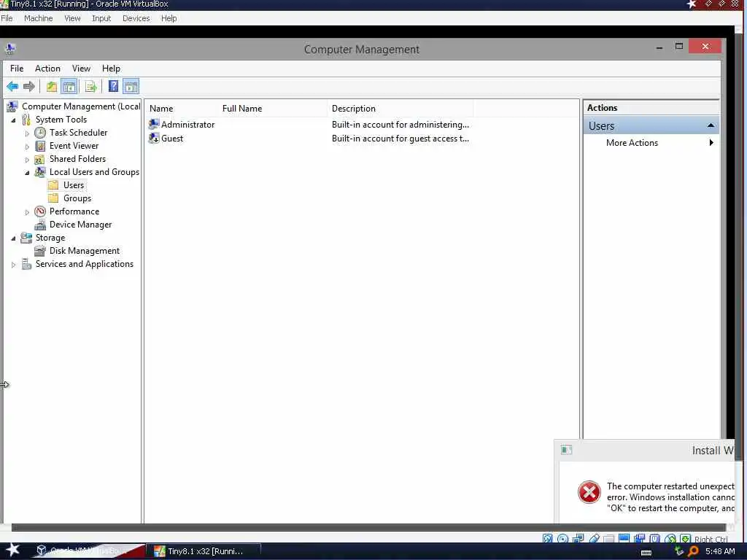Click 'Built-in account for administering...' description
Image resolution: width=747 pixels, height=560 pixels.
coord(400,125)
